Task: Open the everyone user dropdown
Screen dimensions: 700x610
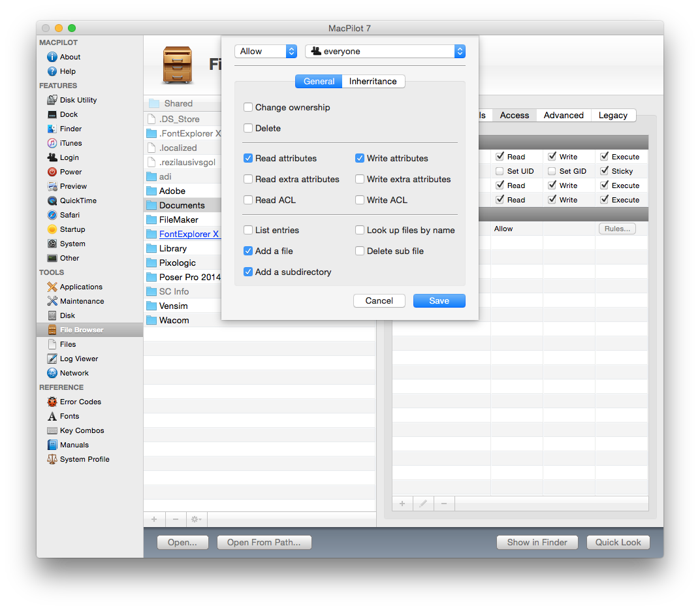Action: tap(385, 51)
